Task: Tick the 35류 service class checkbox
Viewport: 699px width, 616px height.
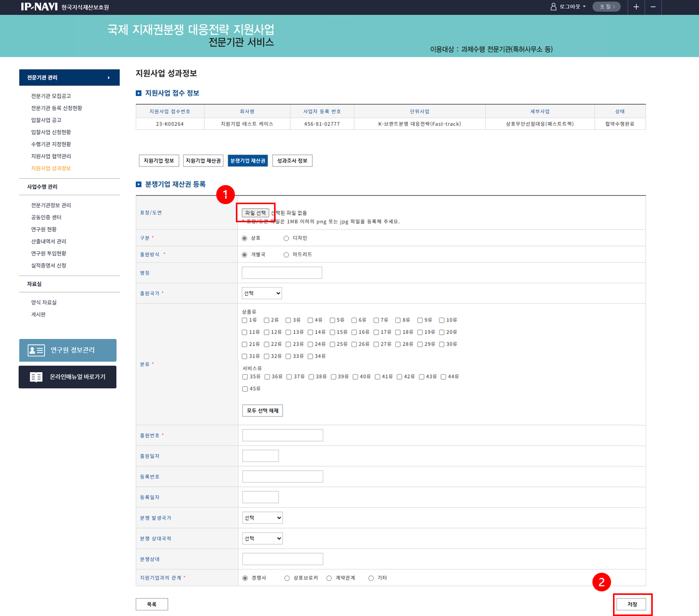Action: click(245, 377)
